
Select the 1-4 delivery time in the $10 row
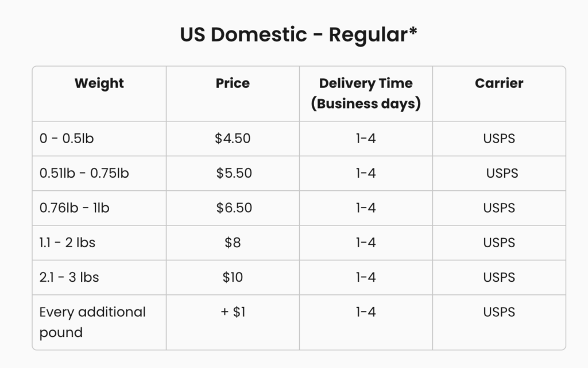[x=366, y=277]
